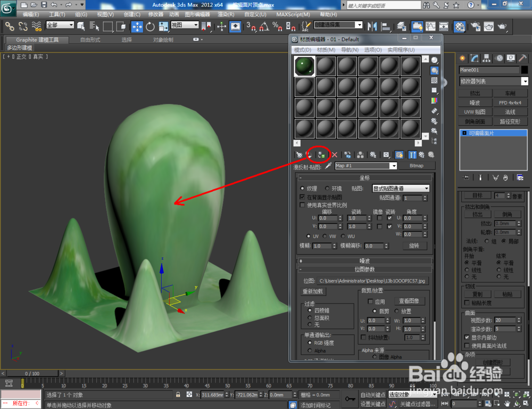Toggle the 3D Snaps icon
This screenshot has height=409, width=532.
[x=251, y=27]
